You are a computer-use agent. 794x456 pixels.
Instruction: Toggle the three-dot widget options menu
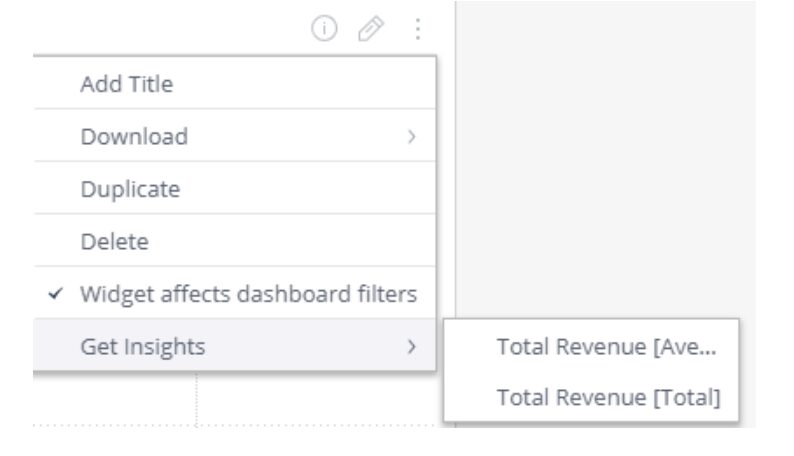[x=418, y=29]
